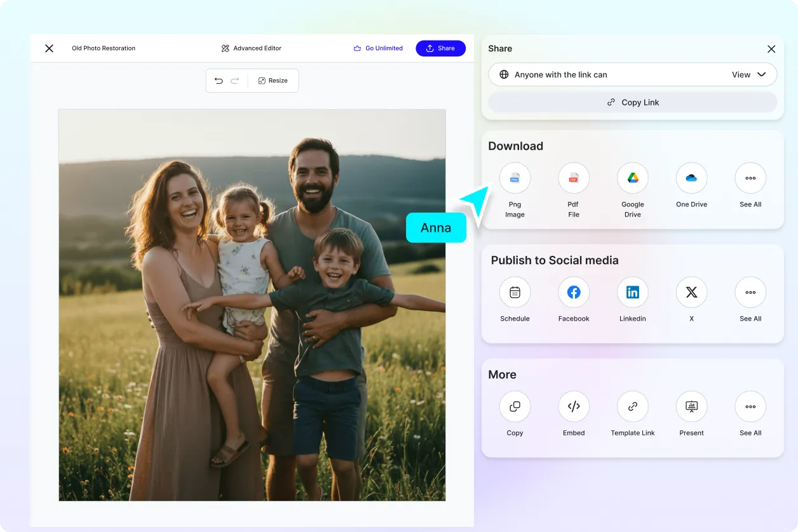Open the Schedule publishing option
The image size is (798, 532).
point(515,293)
